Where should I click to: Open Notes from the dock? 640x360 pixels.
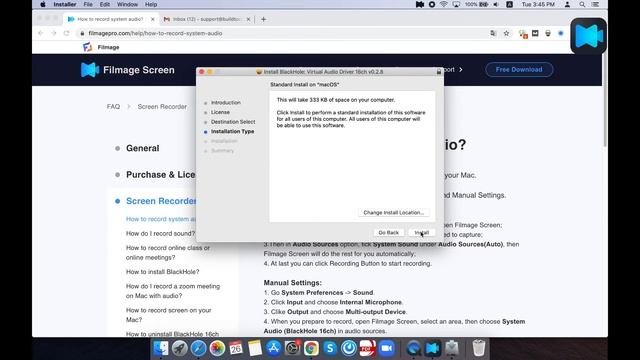(255, 348)
